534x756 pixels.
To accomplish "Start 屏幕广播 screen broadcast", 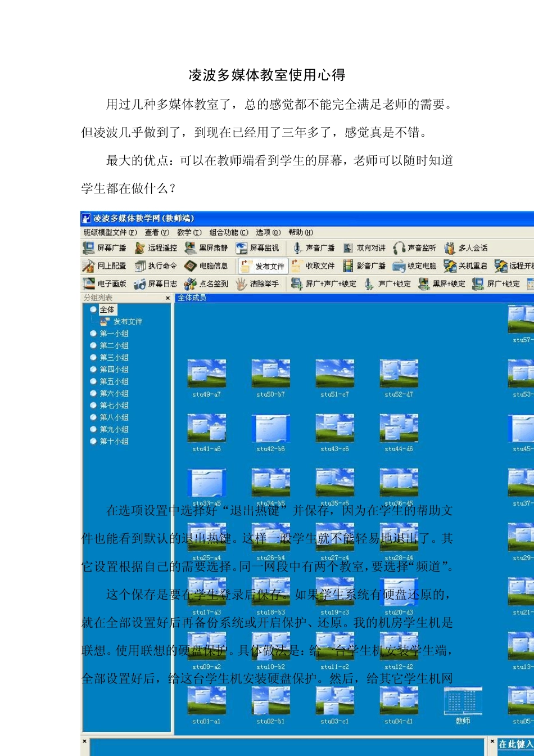I will pyautogui.click(x=105, y=248).
